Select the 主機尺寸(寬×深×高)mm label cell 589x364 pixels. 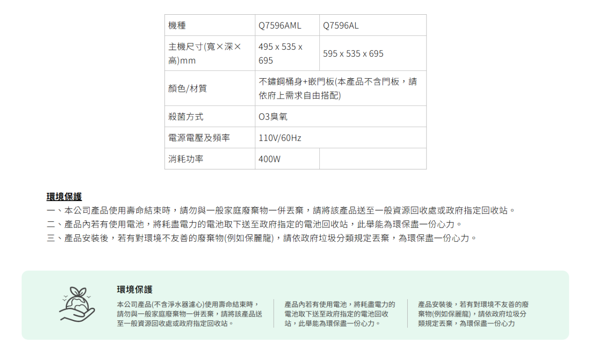(210, 53)
